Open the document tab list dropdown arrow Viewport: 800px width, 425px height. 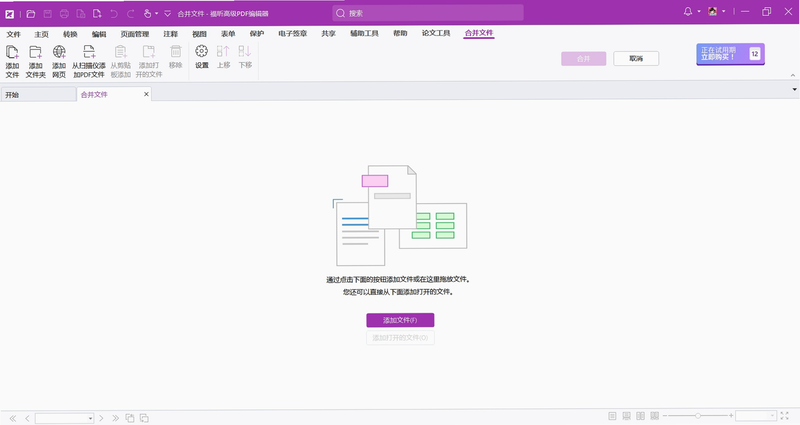[794, 89]
